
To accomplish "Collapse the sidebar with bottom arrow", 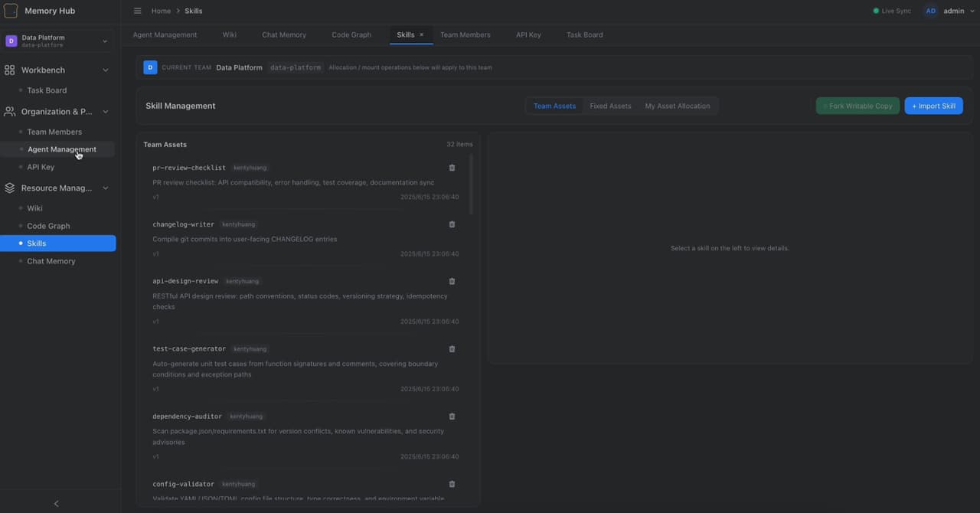I will point(56,503).
